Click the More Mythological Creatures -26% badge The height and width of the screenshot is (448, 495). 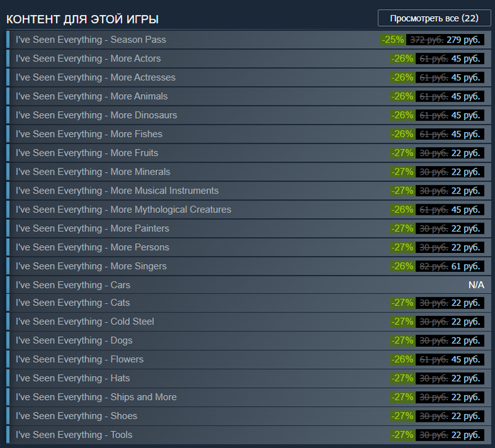pos(402,210)
